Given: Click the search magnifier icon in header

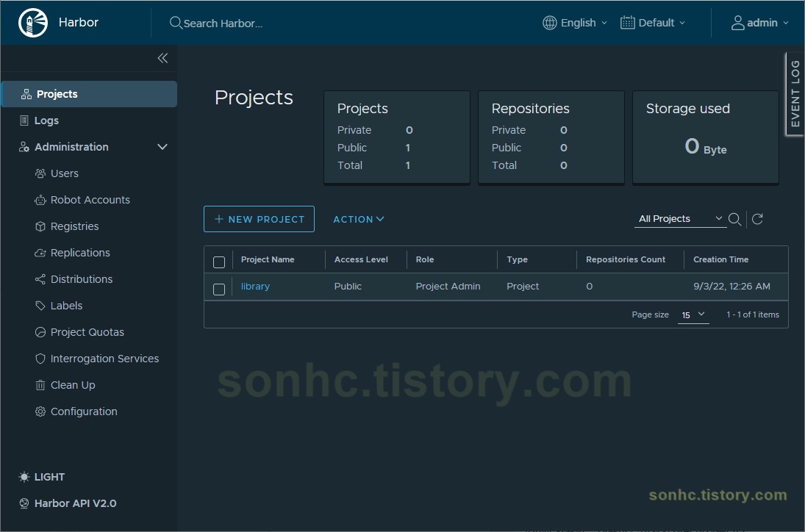Looking at the screenshot, I should point(176,23).
